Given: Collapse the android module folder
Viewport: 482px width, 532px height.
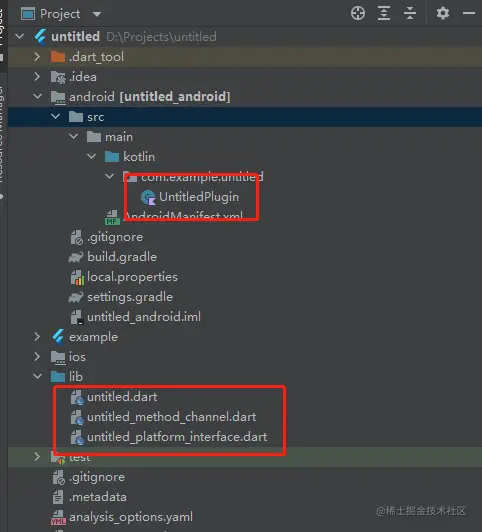Looking at the screenshot, I should (37, 97).
